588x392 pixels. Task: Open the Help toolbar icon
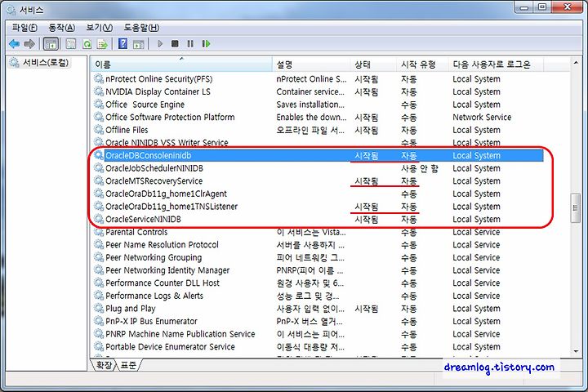[x=122, y=43]
